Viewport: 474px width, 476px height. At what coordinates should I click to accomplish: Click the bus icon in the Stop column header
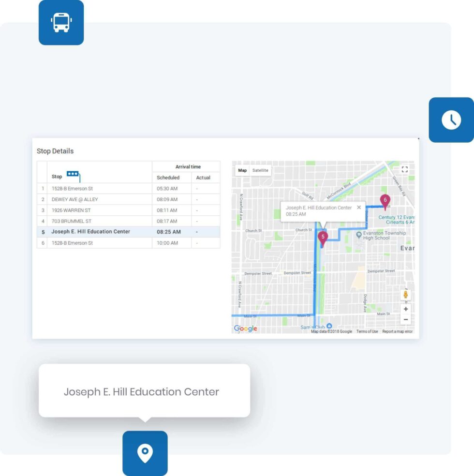tap(73, 173)
